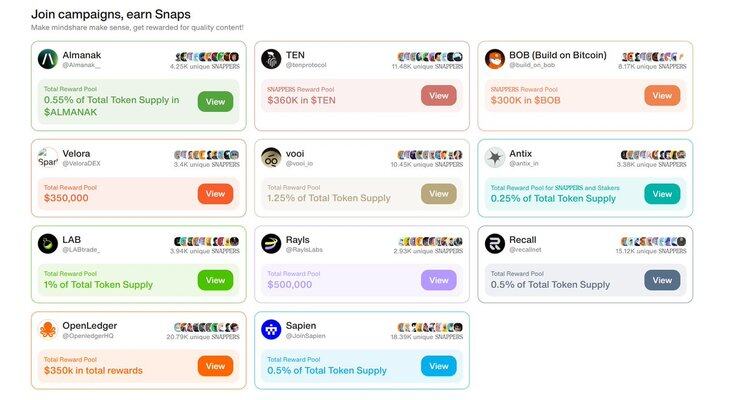Click the Almanak project logo icon
The height and width of the screenshot is (400, 731).
(x=48, y=59)
